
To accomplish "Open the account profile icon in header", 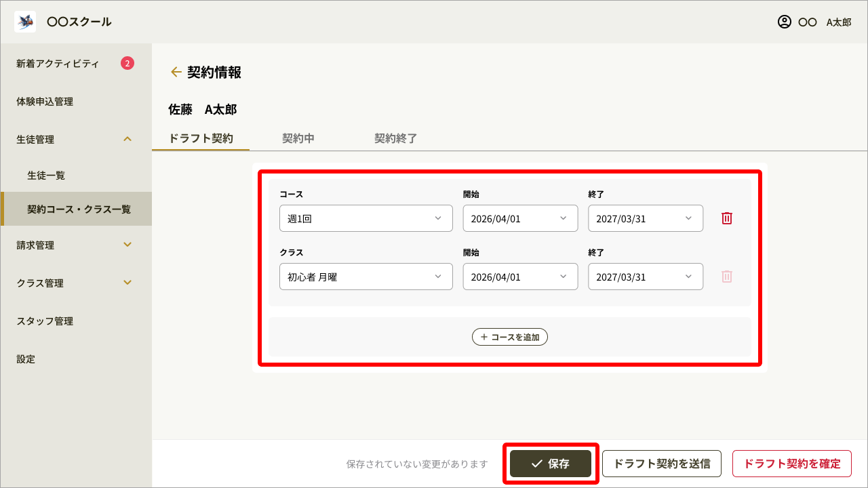I will [x=785, y=22].
